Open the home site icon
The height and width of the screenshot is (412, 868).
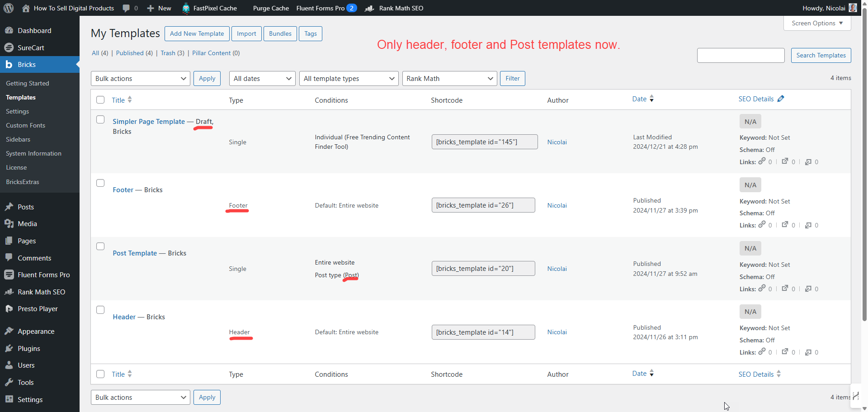point(26,8)
